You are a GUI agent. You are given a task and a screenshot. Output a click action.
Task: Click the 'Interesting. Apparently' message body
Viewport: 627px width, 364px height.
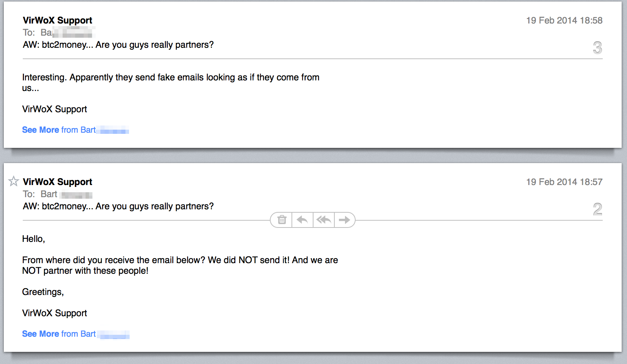[x=170, y=78]
